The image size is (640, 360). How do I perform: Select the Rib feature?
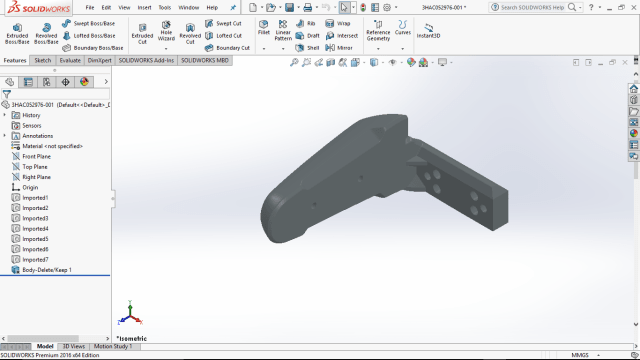tap(306, 24)
